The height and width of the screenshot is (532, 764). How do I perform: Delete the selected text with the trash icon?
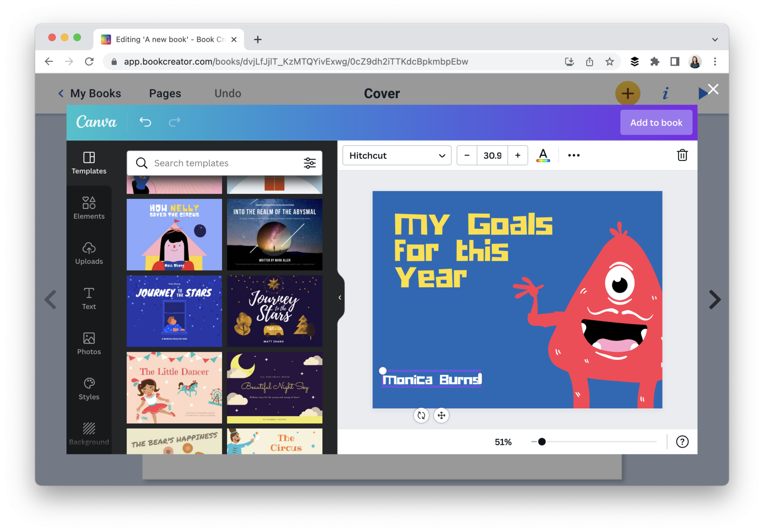tap(682, 155)
